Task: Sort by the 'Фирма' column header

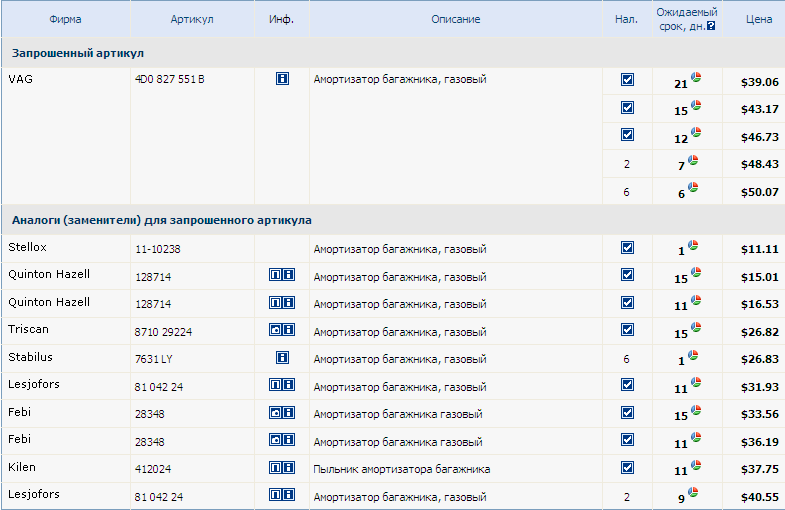Action: point(65,19)
